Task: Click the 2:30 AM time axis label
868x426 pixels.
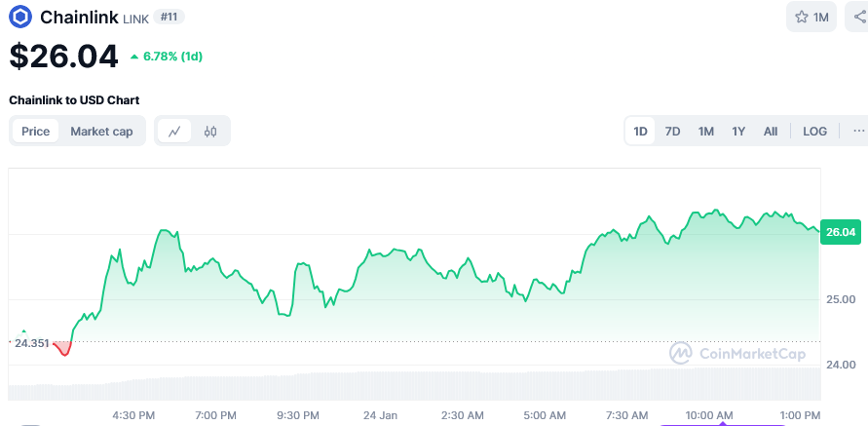Action: [x=463, y=415]
